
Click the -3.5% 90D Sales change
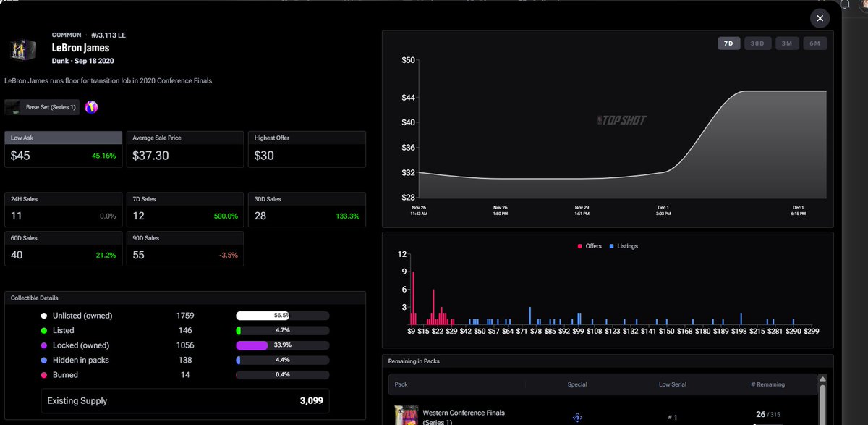tap(228, 255)
